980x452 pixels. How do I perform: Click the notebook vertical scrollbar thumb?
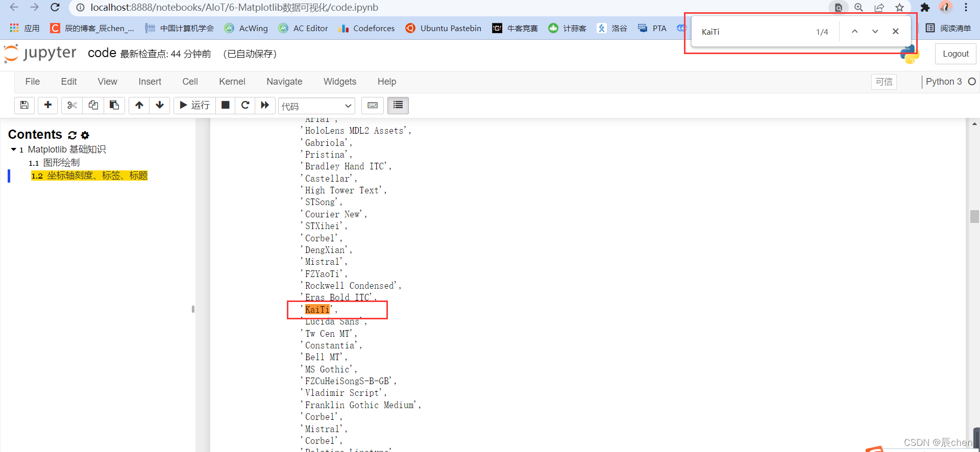pos(974,216)
